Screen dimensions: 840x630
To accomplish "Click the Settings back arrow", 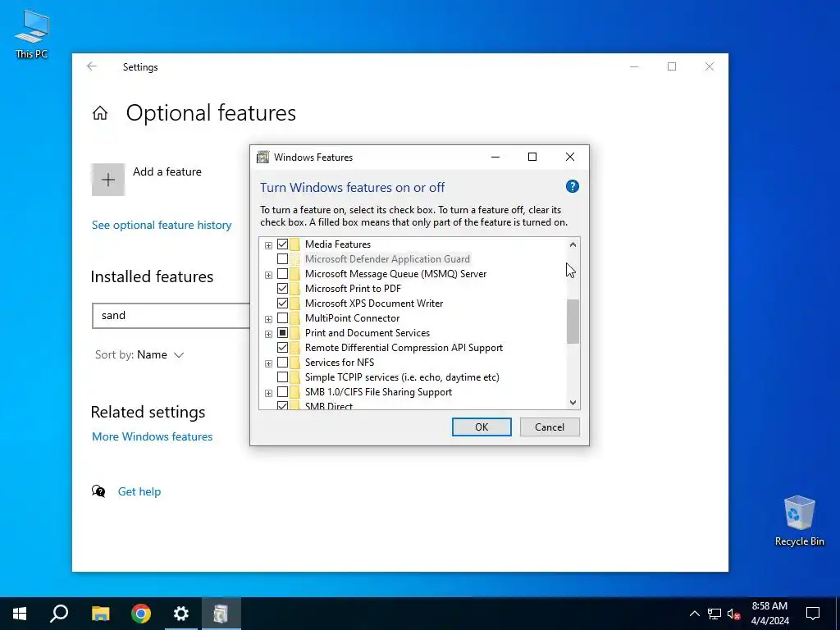I will click(92, 66).
